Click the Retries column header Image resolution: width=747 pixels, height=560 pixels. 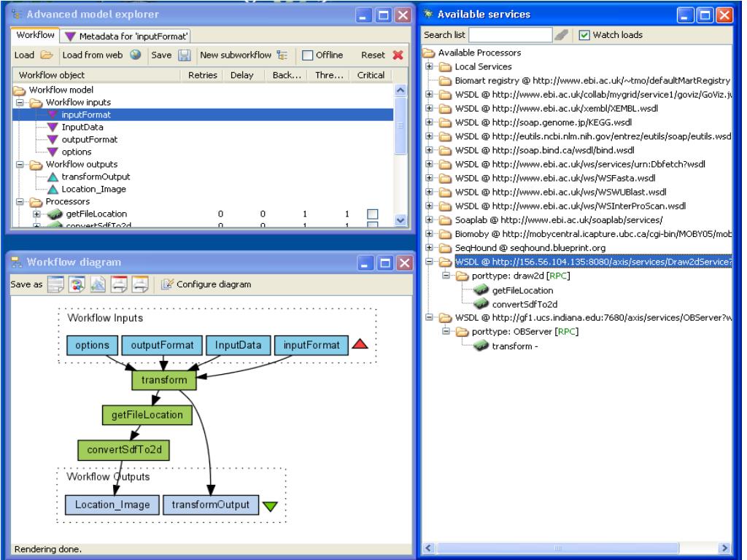click(x=203, y=75)
